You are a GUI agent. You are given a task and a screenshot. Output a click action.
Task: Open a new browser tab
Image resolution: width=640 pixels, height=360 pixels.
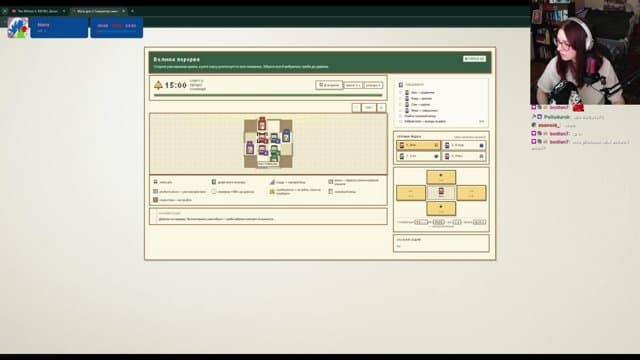point(132,11)
